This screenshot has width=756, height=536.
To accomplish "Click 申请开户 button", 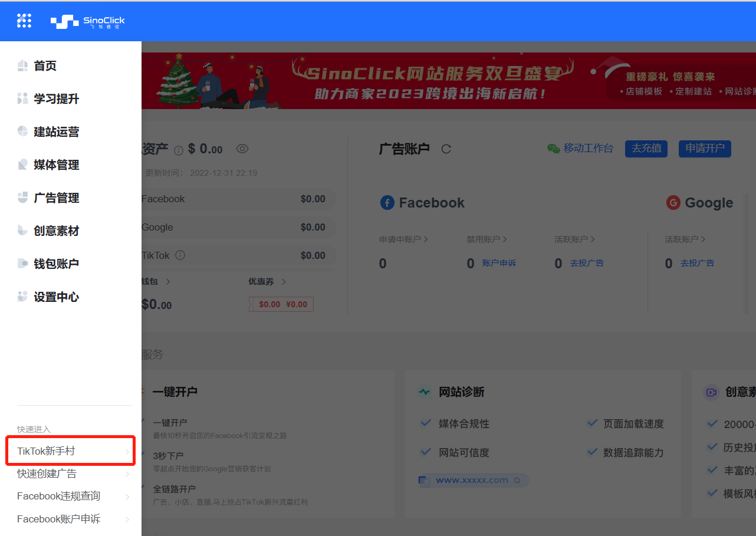I will coord(705,149).
